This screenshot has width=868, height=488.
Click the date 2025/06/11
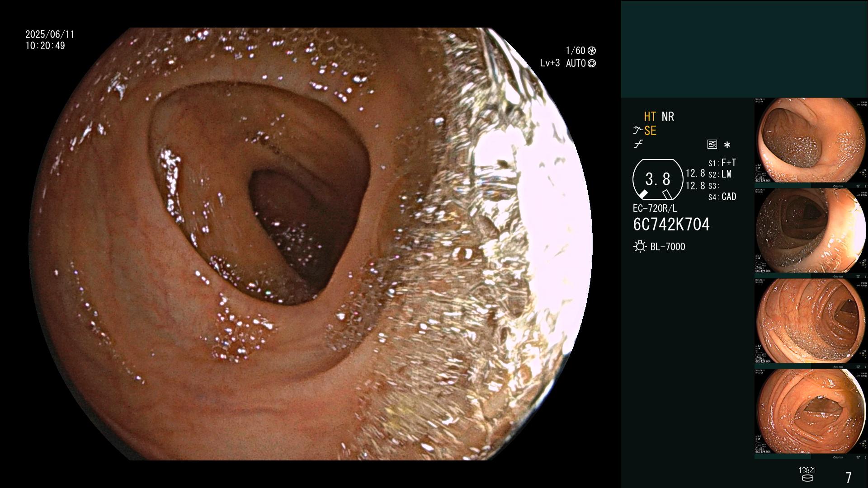[x=50, y=34]
